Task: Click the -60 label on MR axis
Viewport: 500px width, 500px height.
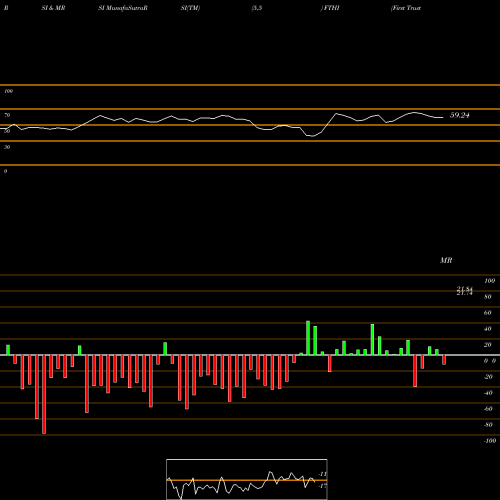Action: click(488, 409)
